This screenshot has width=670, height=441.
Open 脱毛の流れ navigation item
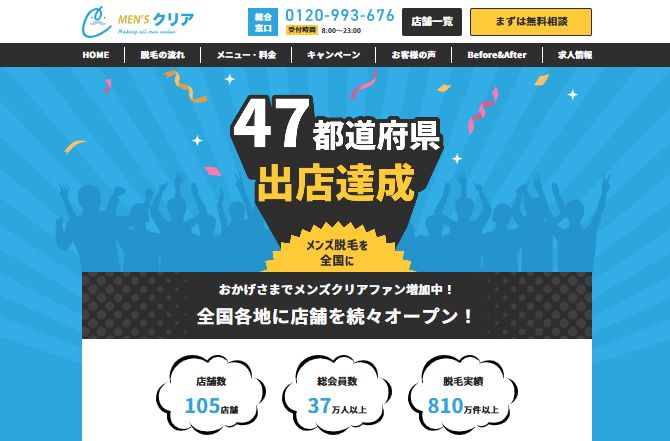click(x=162, y=55)
